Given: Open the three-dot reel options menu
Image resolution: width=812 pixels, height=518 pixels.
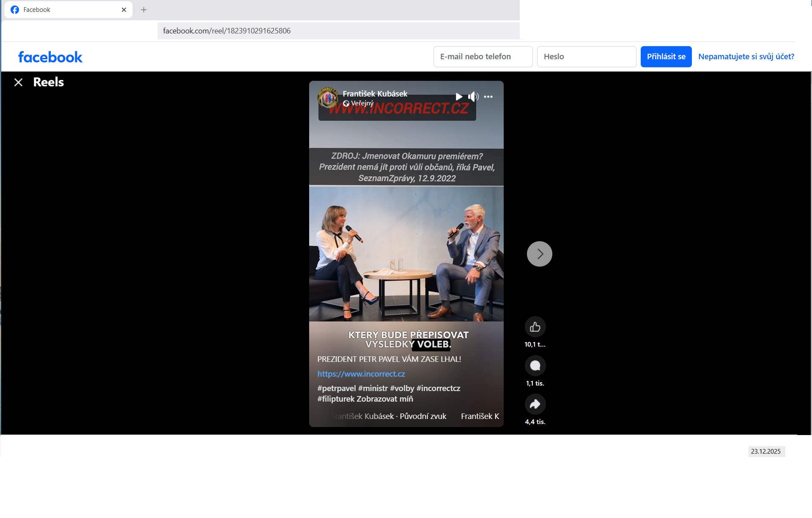Looking at the screenshot, I should 488,97.
